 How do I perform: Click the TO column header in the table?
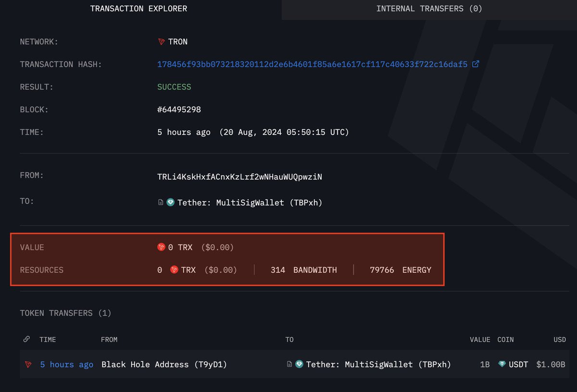(x=289, y=340)
